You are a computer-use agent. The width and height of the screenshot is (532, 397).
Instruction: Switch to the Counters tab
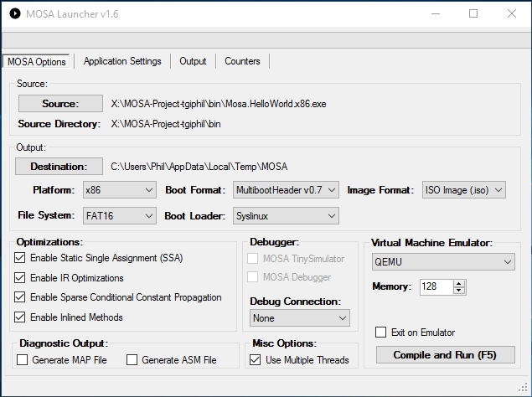click(242, 61)
